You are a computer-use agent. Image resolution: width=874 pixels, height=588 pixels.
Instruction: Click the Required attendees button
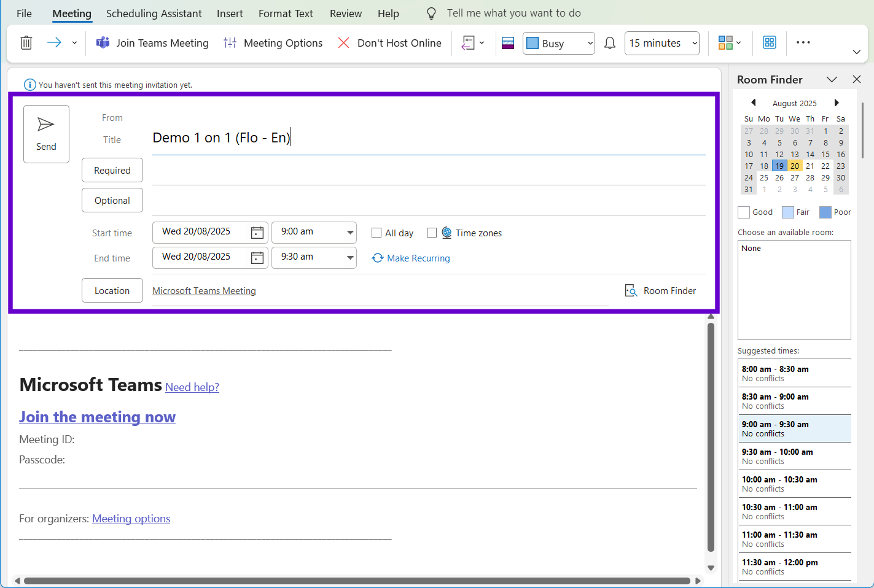[x=112, y=170]
